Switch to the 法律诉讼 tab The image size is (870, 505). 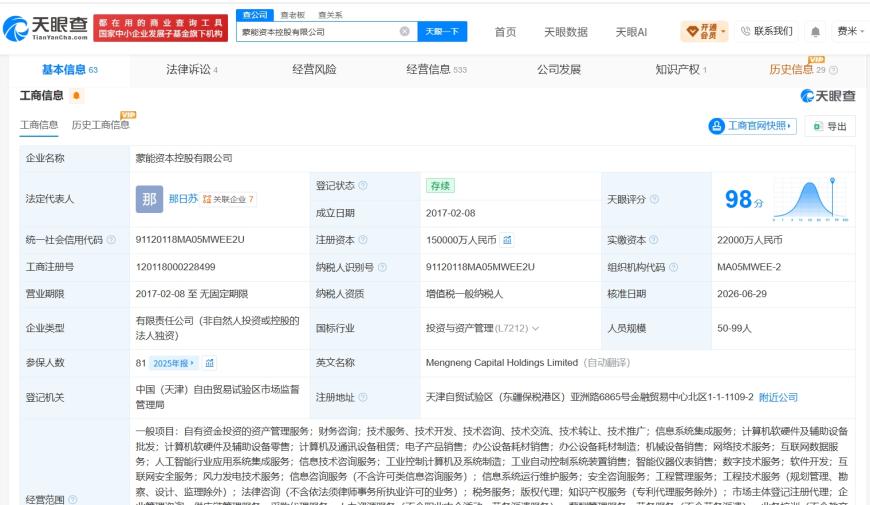click(x=191, y=70)
